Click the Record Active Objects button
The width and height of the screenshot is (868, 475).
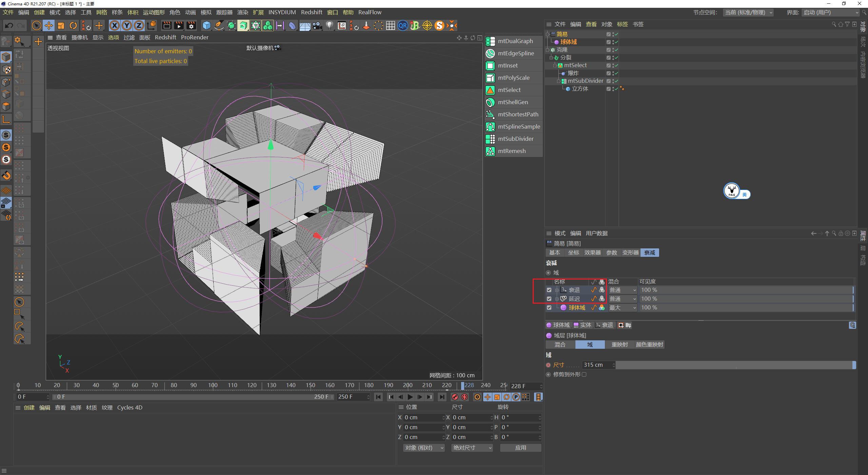[x=455, y=397]
